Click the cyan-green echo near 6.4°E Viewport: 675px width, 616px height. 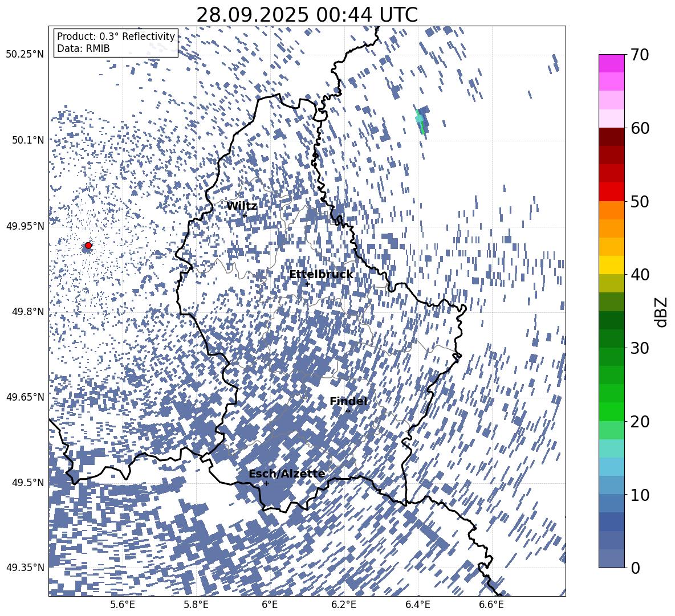pos(420,121)
